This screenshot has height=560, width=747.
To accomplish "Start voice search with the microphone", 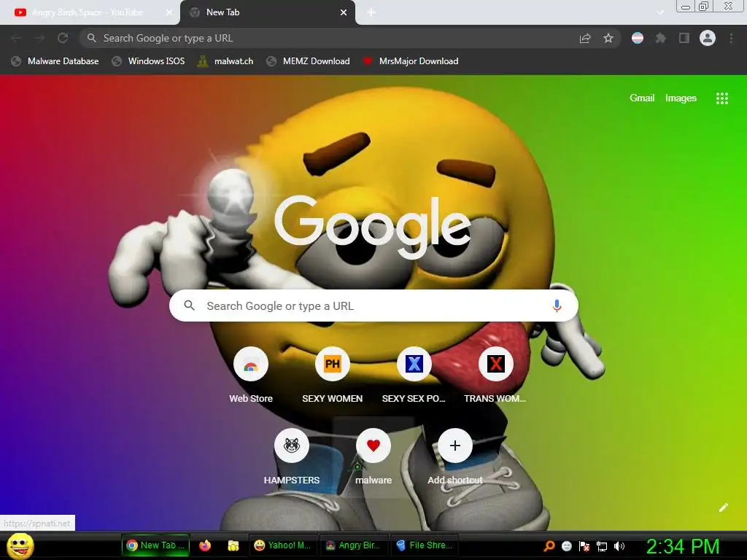I will (x=557, y=306).
